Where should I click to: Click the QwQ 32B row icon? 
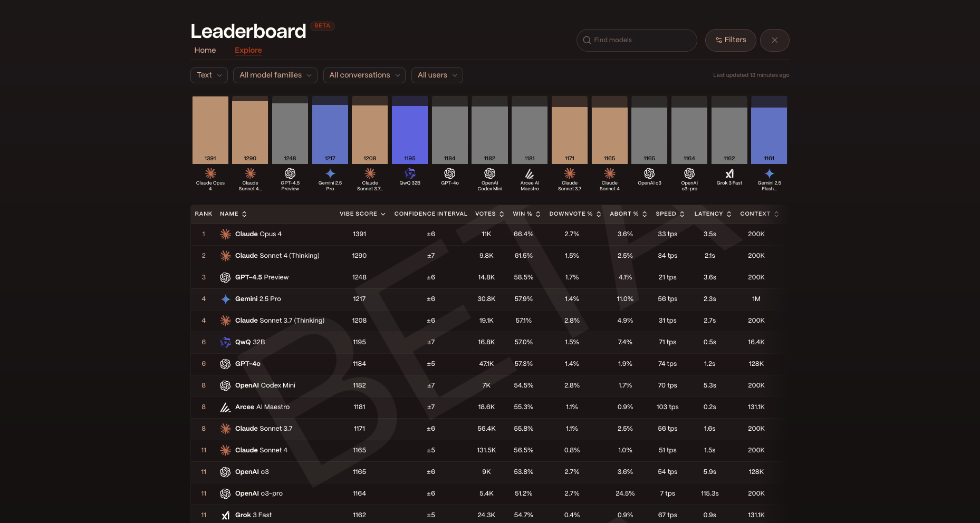225,342
